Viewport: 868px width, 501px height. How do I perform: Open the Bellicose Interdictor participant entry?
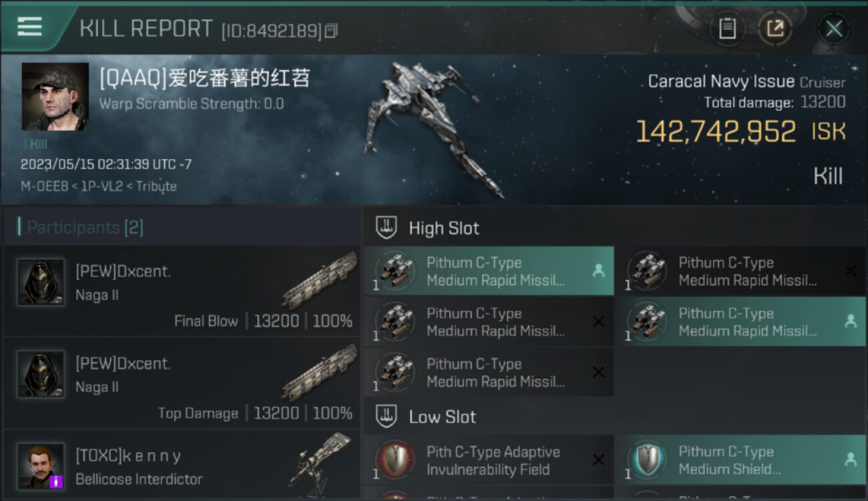(x=182, y=466)
